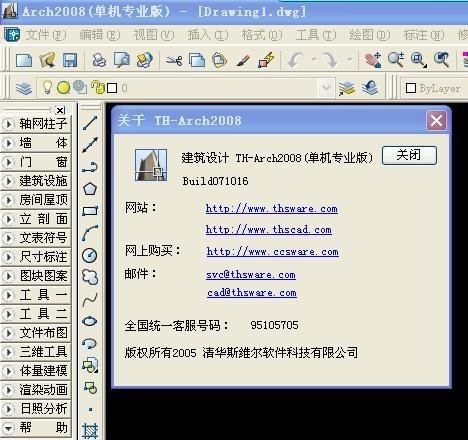Activate Pan realtime hand tool
The image size is (468, 440).
[373, 60]
